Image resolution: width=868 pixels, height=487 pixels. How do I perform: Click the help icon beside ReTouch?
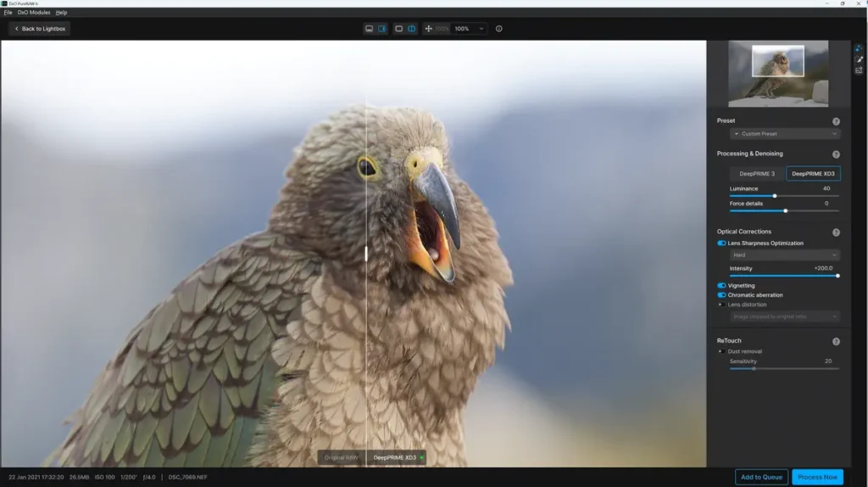[x=836, y=341]
